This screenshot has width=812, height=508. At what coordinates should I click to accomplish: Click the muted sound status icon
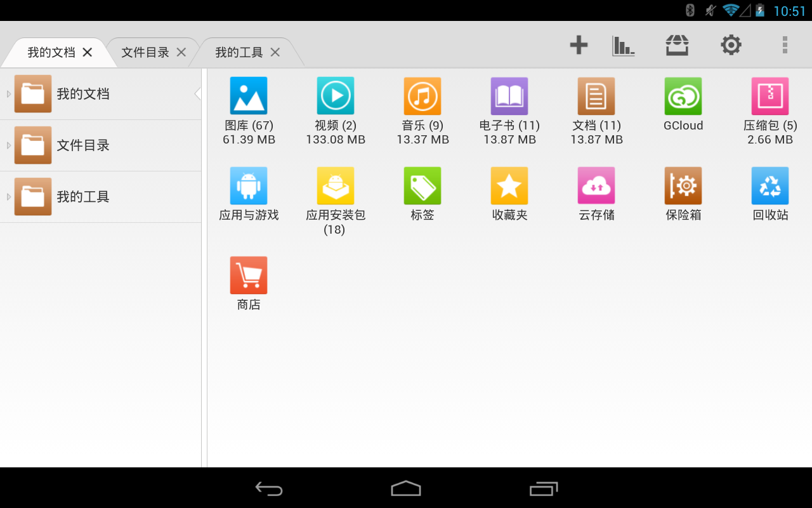(710, 10)
